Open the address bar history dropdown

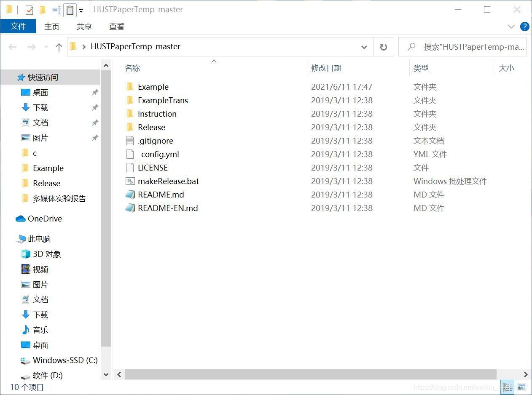pos(364,47)
